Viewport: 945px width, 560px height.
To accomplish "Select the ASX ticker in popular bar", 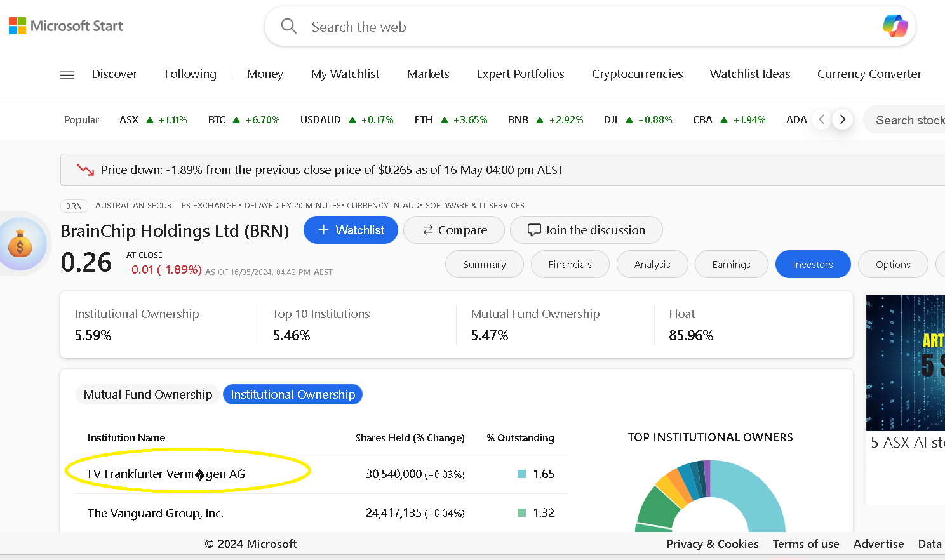I will (x=153, y=120).
